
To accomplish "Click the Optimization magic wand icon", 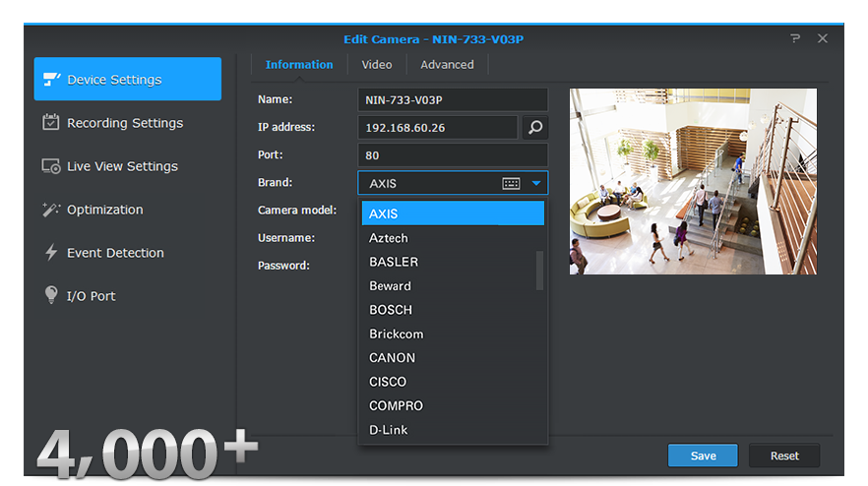I will tap(51, 210).
